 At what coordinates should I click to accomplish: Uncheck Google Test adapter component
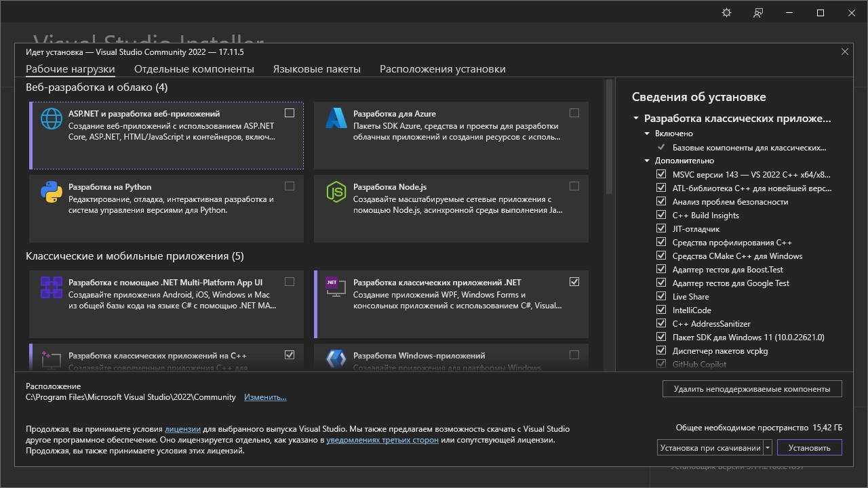coord(661,283)
